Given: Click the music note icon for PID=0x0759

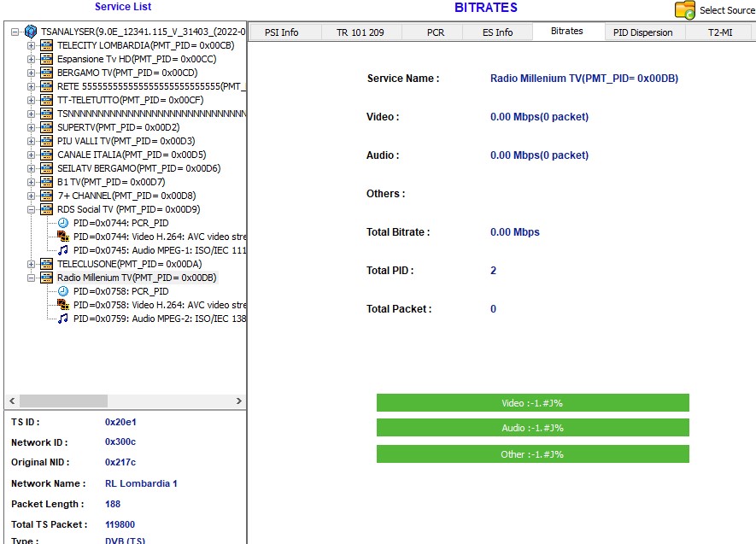Looking at the screenshot, I should 63,319.
